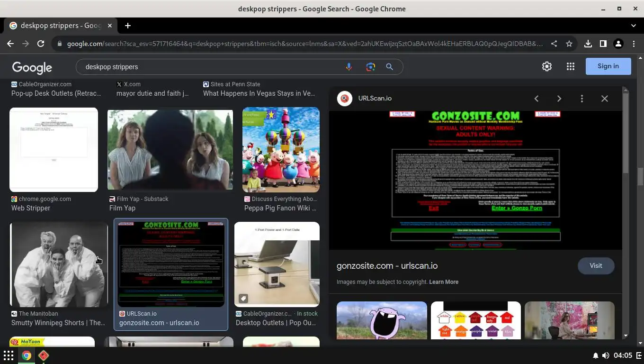The height and width of the screenshot is (364, 644).
Task: Click the product tag icon on Desktop Outlets image
Action: click(243, 299)
